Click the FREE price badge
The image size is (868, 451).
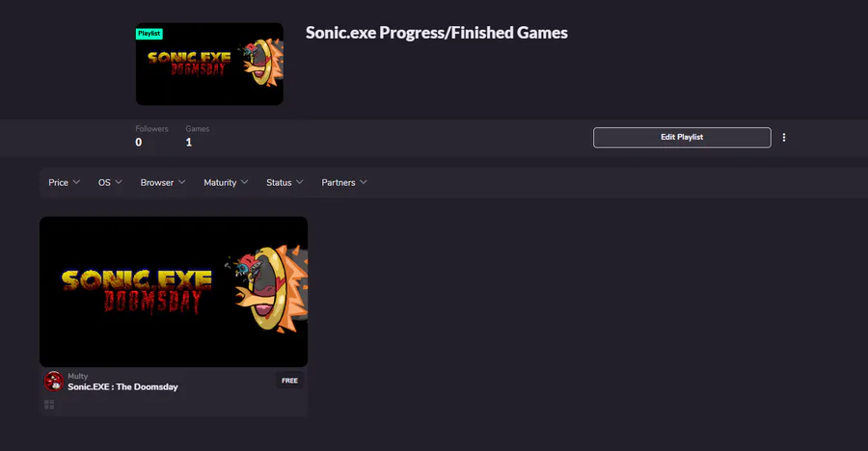289,381
